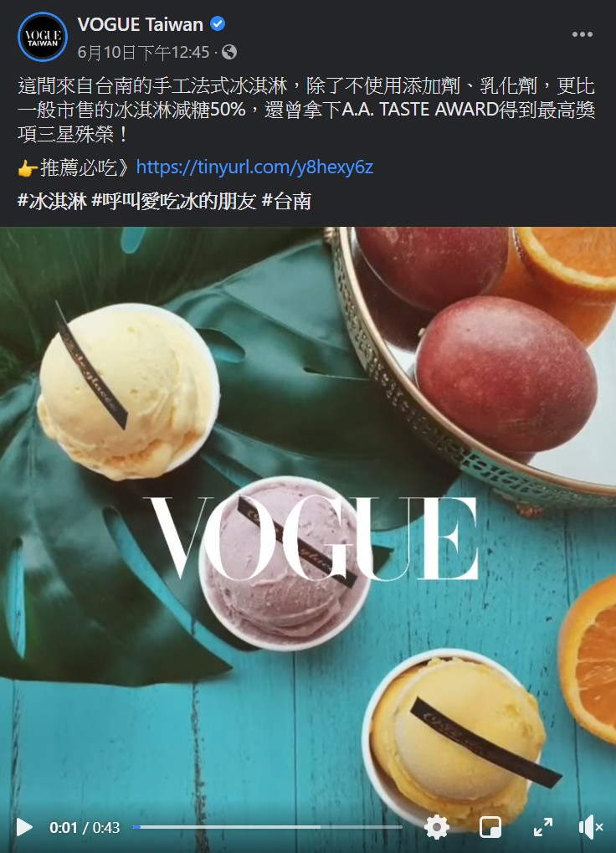Expand the video to fullscreen
Image resolution: width=616 pixels, height=853 pixels.
point(542,827)
